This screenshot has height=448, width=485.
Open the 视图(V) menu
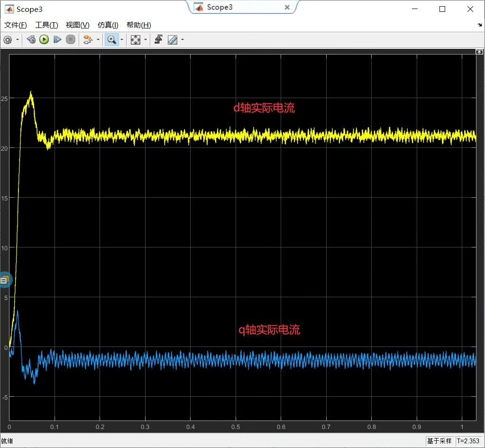[77, 25]
